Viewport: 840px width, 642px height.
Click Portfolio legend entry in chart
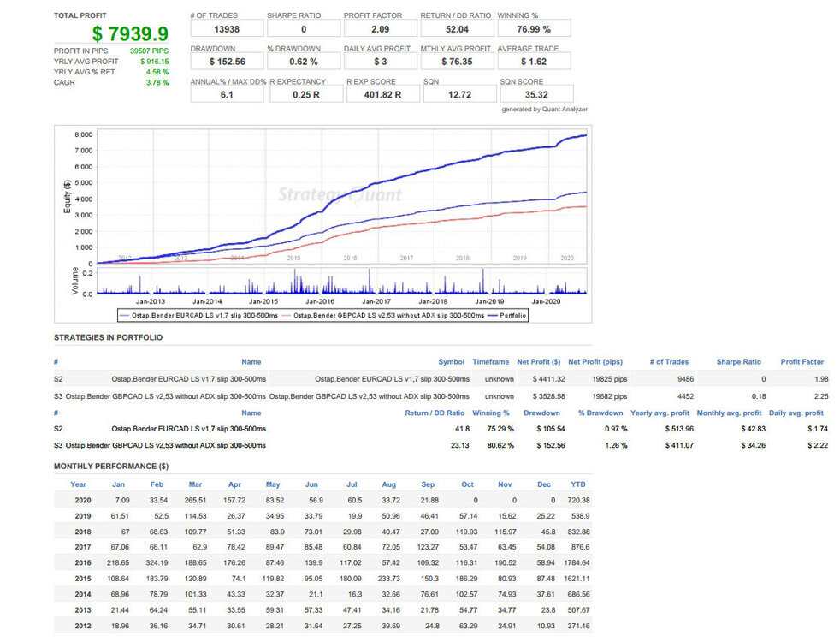[507, 316]
